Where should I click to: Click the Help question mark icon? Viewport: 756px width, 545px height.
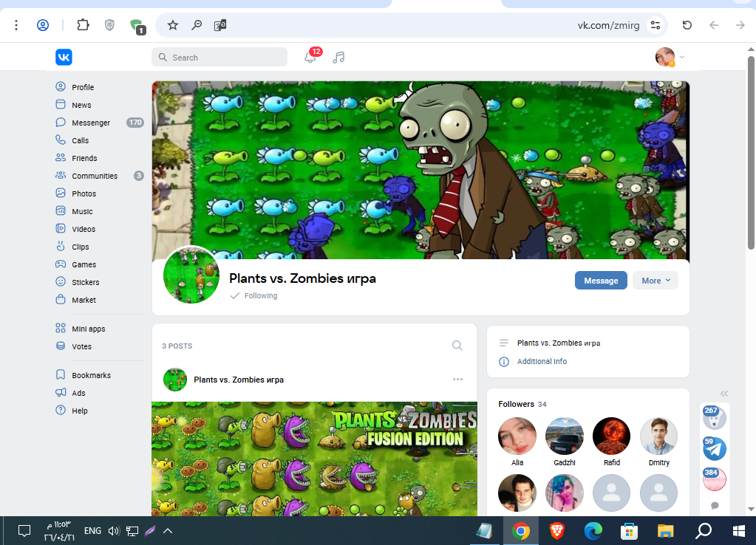(61, 410)
